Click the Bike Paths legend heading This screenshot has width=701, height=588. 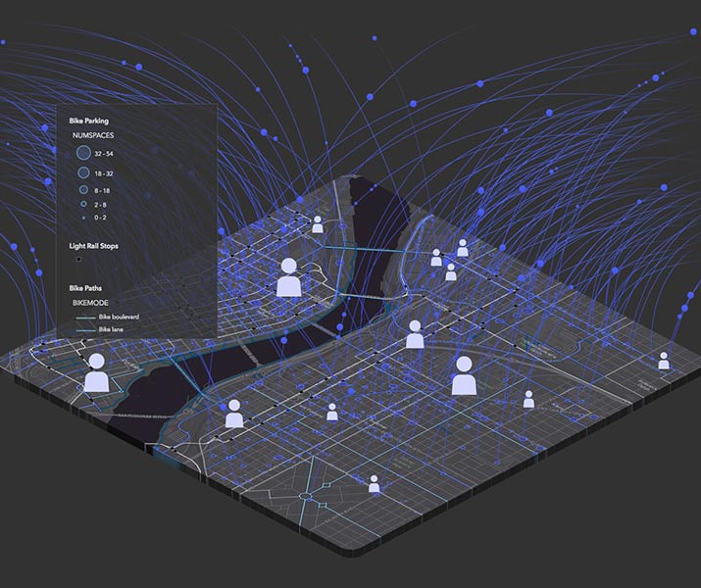click(87, 289)
